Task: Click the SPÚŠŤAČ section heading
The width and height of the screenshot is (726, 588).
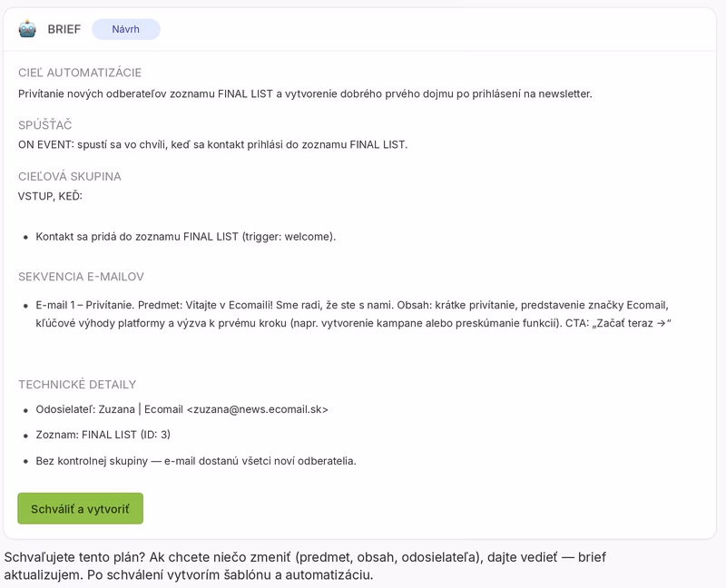Action: click(44, 125)
